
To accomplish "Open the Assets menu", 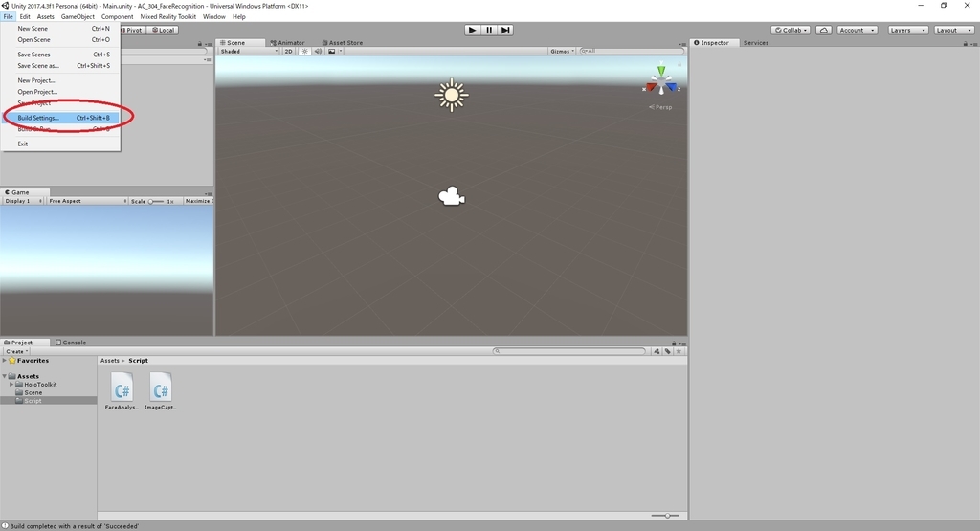I will pos(46,17).
